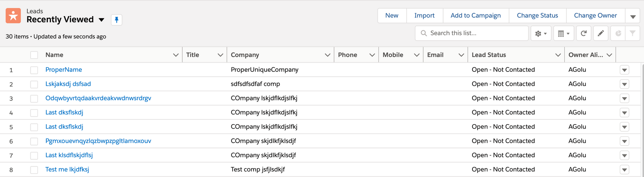Click the Lead Status column header
This screenshot has height=177, width=644.
tap(489, 55)
